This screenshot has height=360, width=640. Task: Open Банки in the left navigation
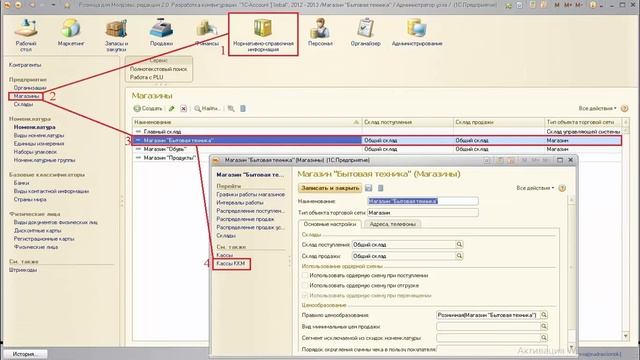[21, 183]
